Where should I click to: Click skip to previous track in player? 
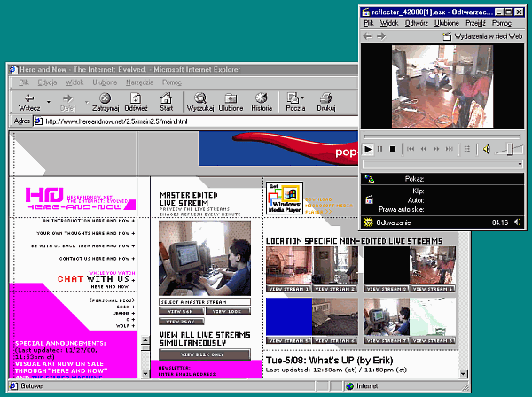[x=411, y=149]
